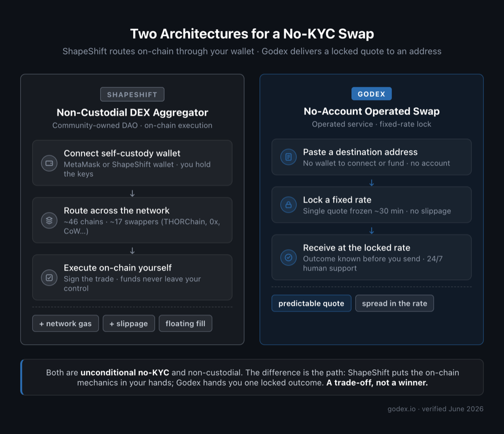504x434 pixels.
Task: Click the 'unconditional no-KYC' bold text
Action: tap(124, 373)
